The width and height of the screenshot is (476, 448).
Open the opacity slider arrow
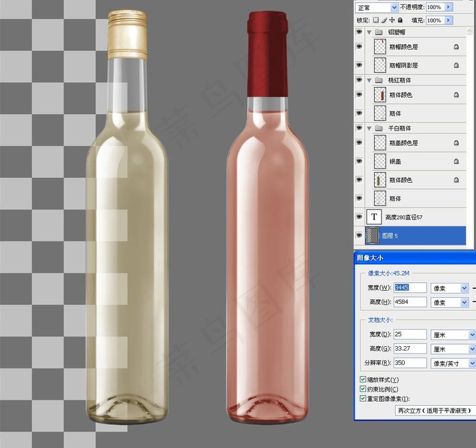[449, 7]
